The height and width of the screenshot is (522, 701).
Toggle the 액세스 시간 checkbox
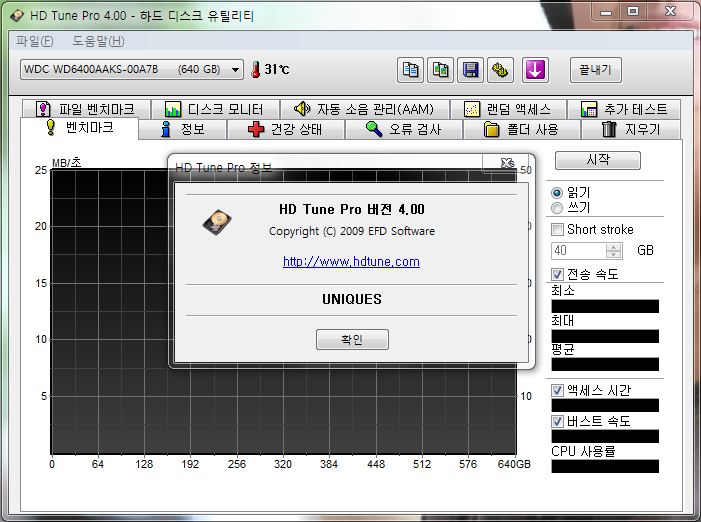click(x=557, y=391)
